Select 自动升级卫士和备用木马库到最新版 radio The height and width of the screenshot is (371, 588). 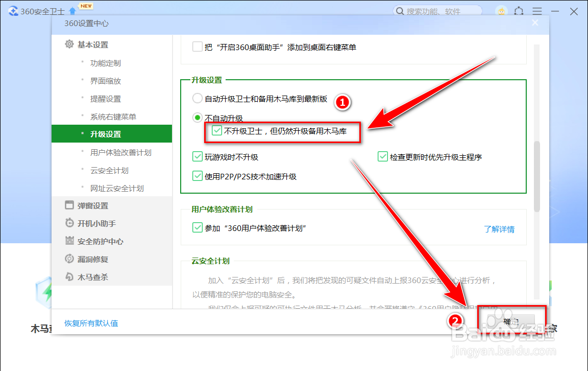click(197, 99)
